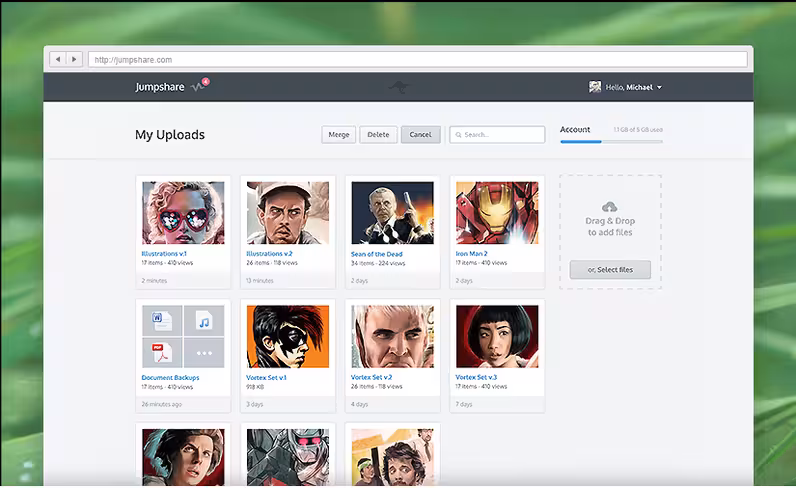The width and height of the screenshot is (796, 488).
Task: Click Michael's profile avatar
Action: click(x=595, y=87)
